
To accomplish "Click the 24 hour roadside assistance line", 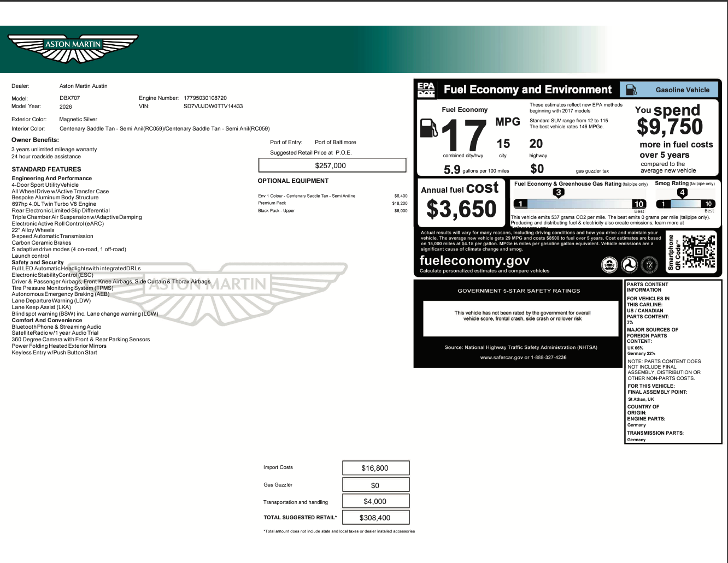I will point(46,156).
